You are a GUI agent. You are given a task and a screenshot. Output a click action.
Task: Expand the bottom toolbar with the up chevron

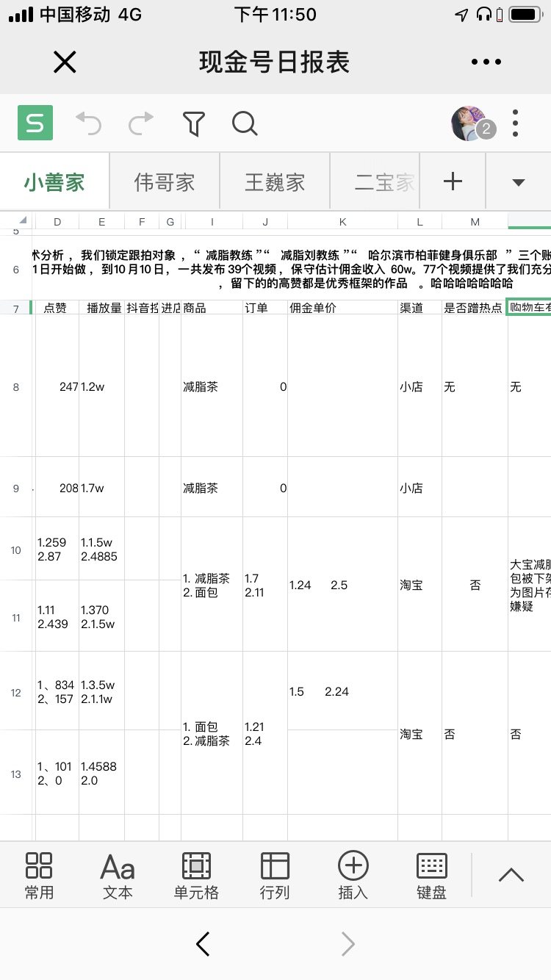pyautogui.click(x=511, y=874)
